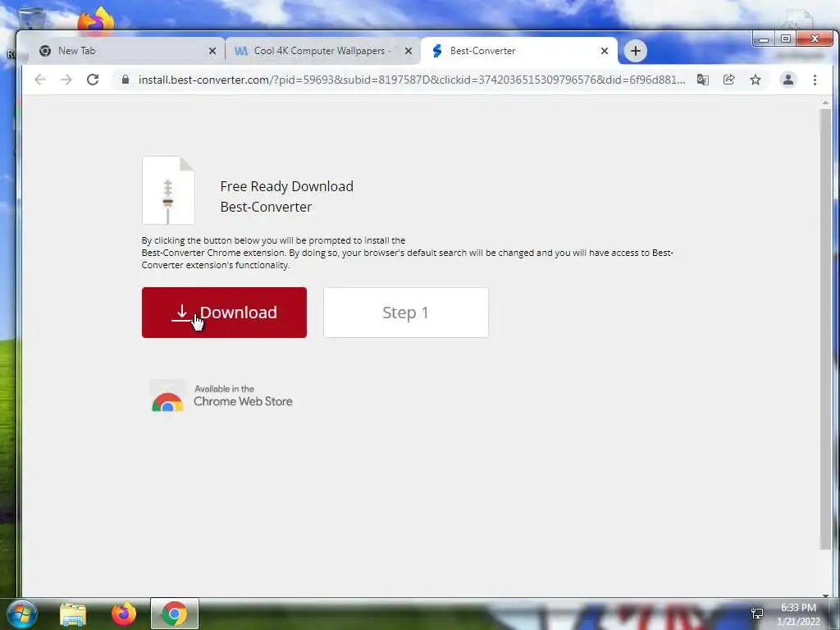Screen dimensions: 840x630
Task: Close the Best-Converter tab
Action: click(x=605, y=51)
